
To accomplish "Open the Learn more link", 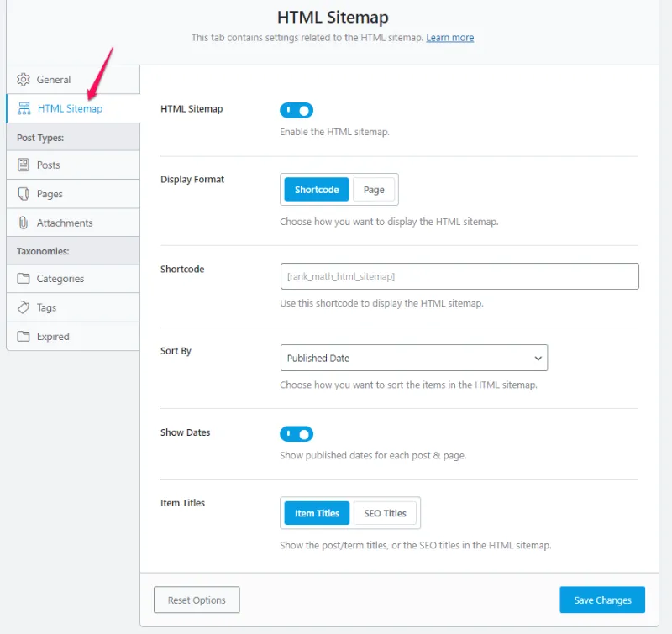I will pos(450,37).
